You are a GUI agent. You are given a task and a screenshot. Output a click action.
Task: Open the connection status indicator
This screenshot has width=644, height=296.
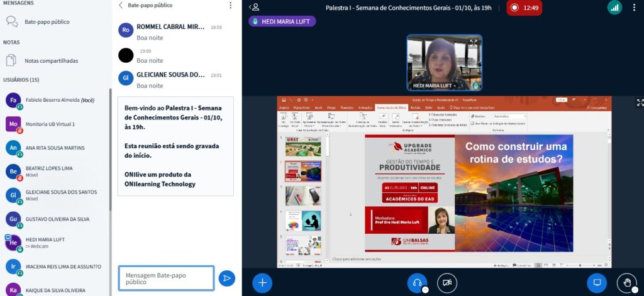614,8
